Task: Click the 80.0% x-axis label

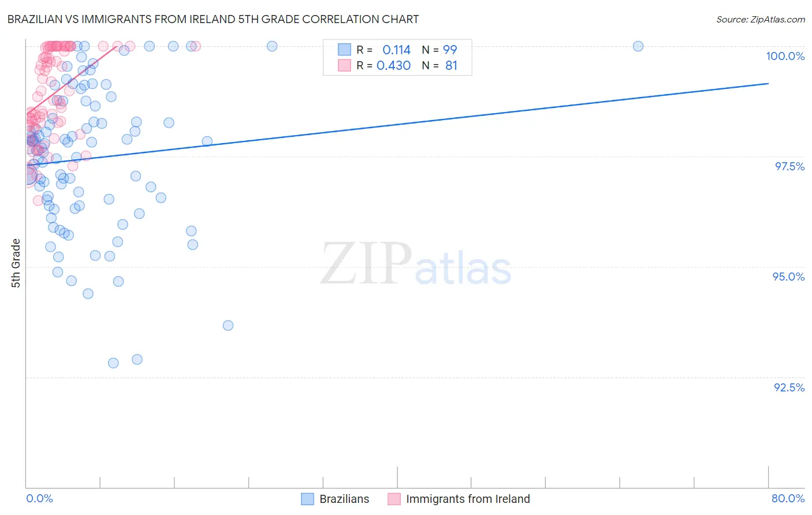Action: tap(788, 498)
